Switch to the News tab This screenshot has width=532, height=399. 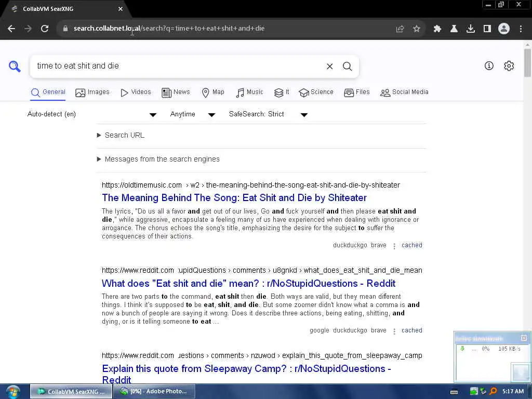click(x=176, y=92)
